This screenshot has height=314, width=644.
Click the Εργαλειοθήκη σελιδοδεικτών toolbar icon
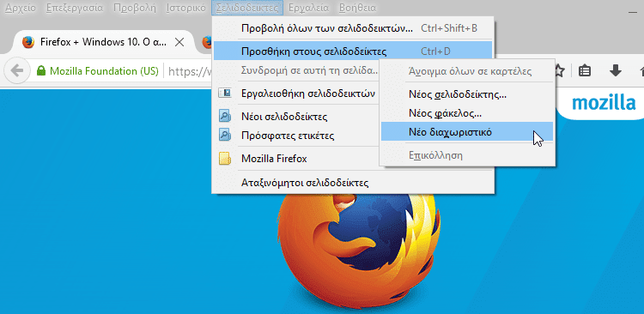[225, 94]
